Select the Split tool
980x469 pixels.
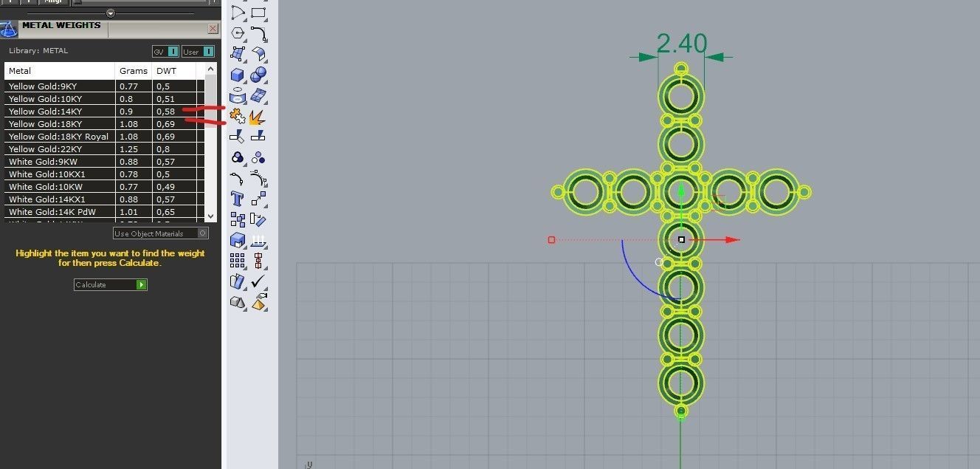pos(258,137)
